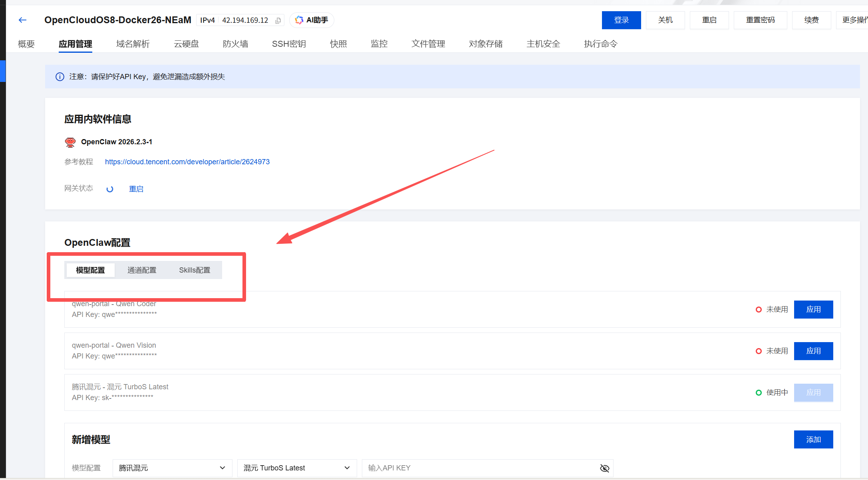Open the tutorial link to cloud.tencent.com

click(x=187, y=161)
